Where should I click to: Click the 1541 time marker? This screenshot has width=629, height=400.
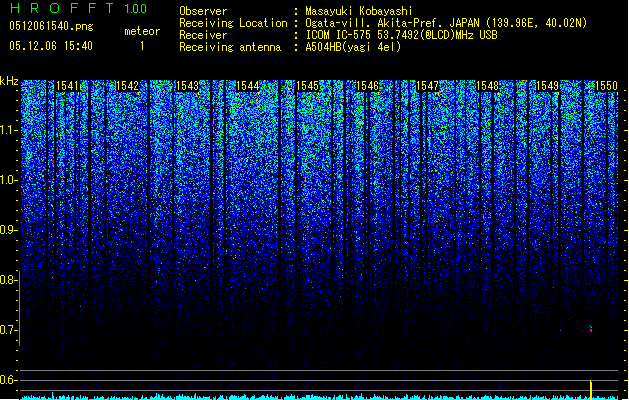pyautogui.click(x=67, y=86)
